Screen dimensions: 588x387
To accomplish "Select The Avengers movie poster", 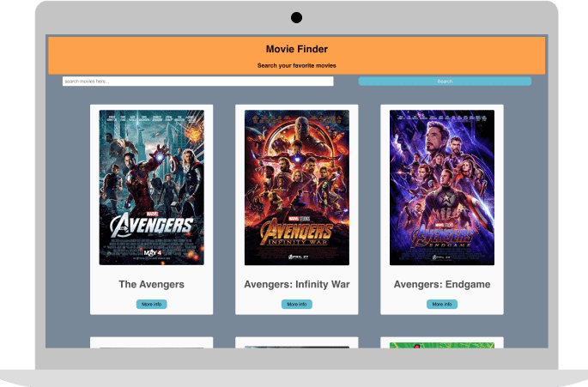I will 151,188.
